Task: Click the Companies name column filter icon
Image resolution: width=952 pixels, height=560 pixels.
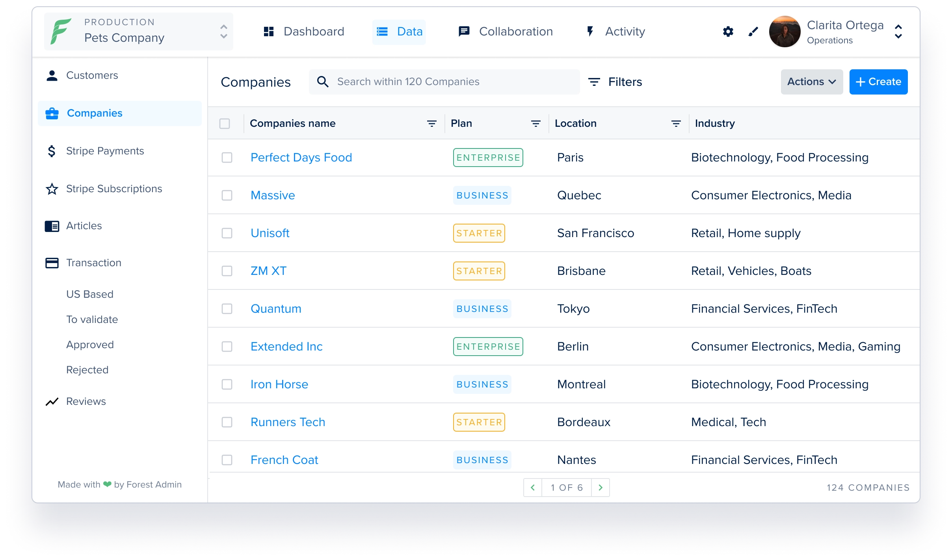Action: pyautogui.click(x=431, y=124)
